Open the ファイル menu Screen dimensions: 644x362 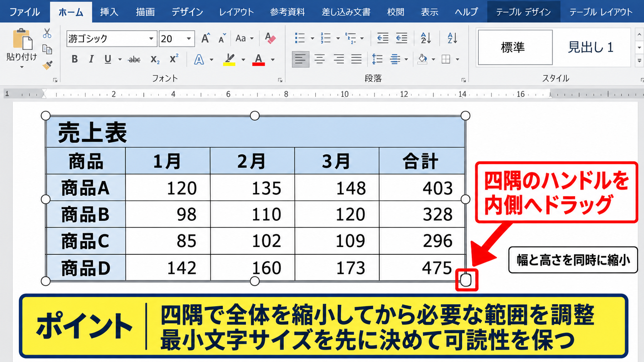[25, 12]
